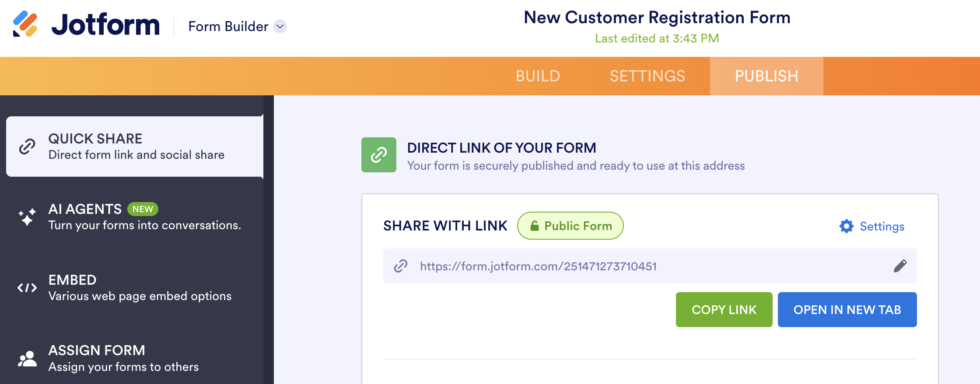
Task: Click the Quick Share link icon
Action: [x=27, y=147]
